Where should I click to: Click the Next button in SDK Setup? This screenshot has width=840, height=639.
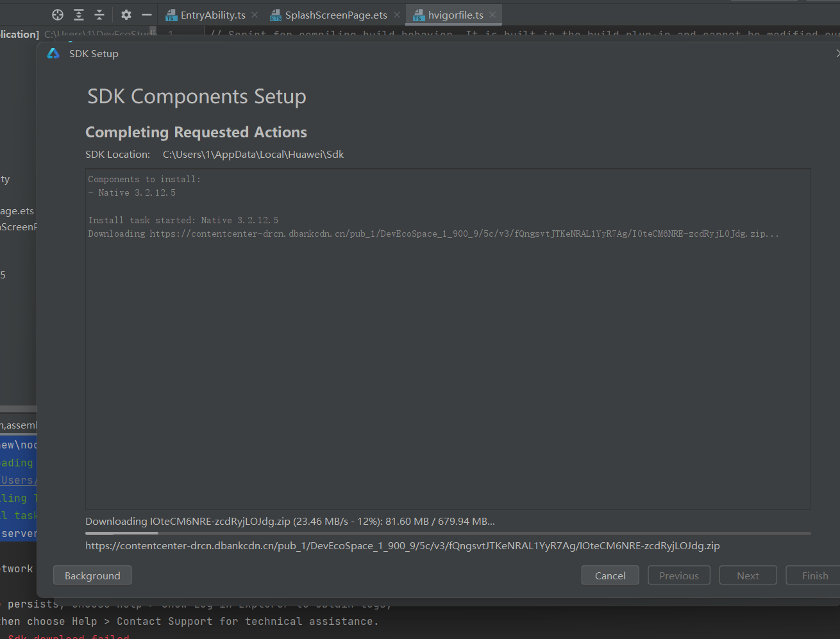748,575
